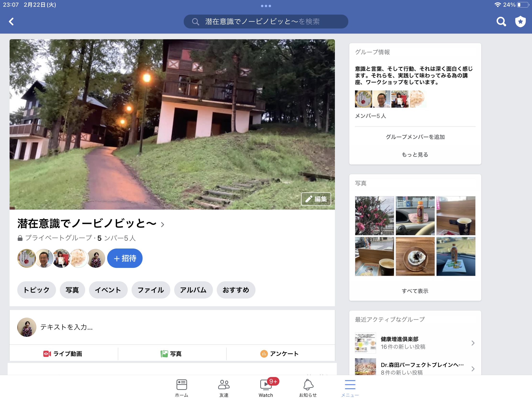Switch to the トピック tab
532x399 pixels.
click(36, 290)
